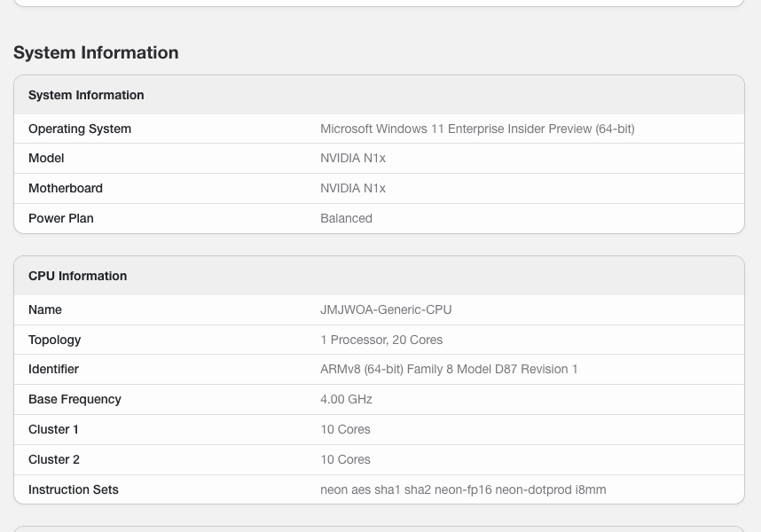Click the 4.00 GHz frequency value
The width and height of the screenshot is (761, 532).
(x=346, y=399)
